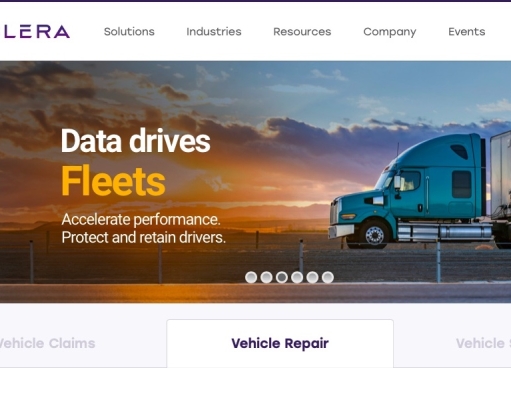The image size is (511, 400).
Task: Click the yellow Fleets heading
Action: coord(113,181)
